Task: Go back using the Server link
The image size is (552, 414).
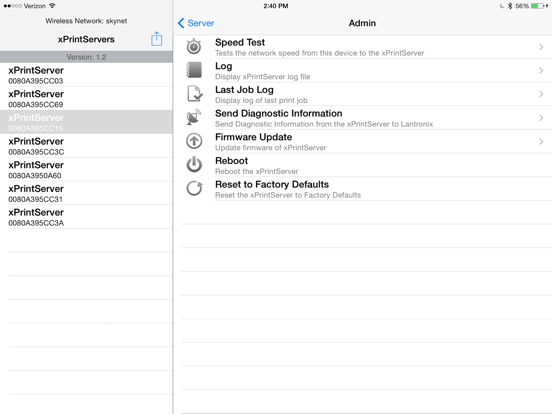Action: point(201,23)
